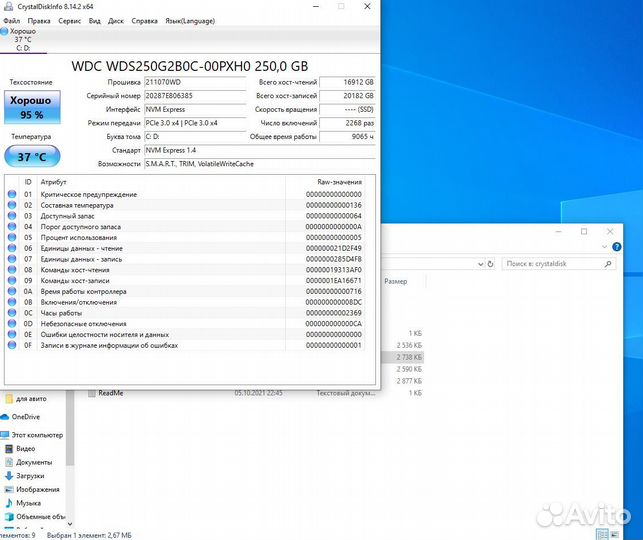
Task: Open the Файл menu
Action: coord(11,20)
